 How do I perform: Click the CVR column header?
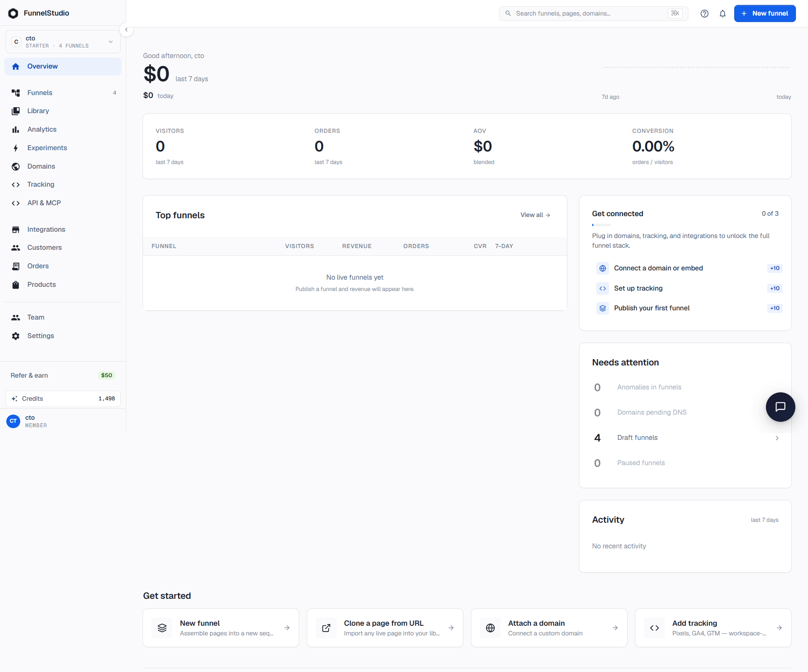click(x=480, y=246)
